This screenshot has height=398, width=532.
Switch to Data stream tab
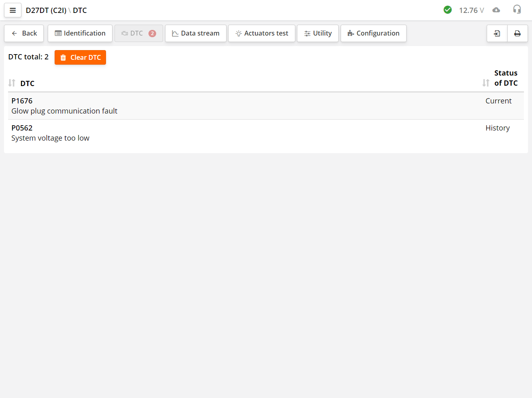(195, 34)
